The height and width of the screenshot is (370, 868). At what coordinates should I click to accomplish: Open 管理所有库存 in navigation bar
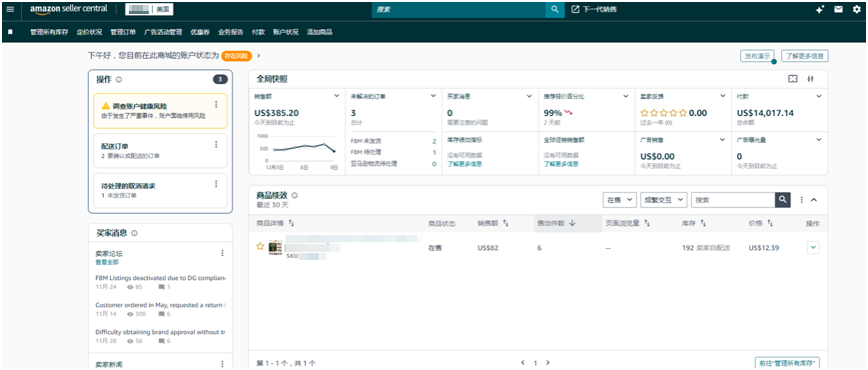point(49,32)
